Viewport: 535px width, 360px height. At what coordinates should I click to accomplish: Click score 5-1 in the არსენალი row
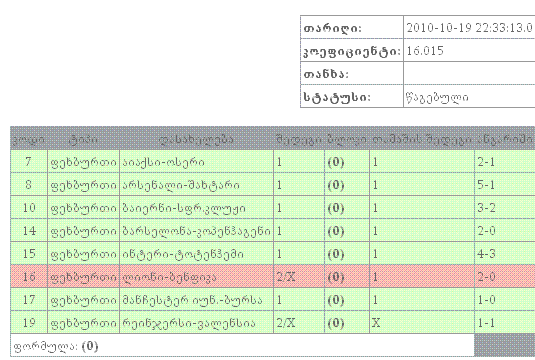486,185
